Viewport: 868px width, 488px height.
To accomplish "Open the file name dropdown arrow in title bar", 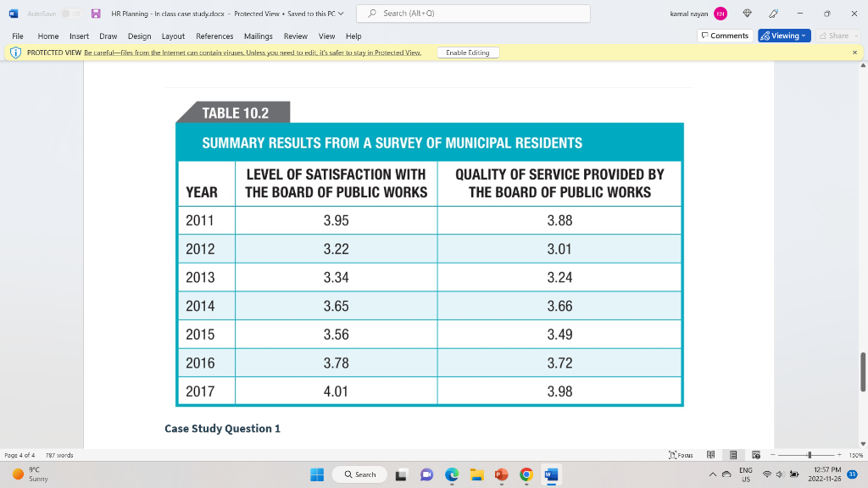I will [341, 14].
